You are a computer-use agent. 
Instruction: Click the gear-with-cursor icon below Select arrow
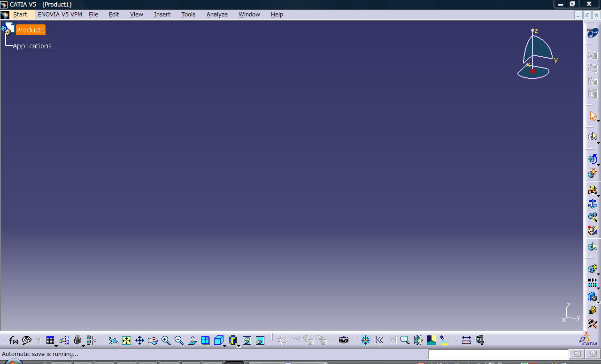[x=593, y=137]
